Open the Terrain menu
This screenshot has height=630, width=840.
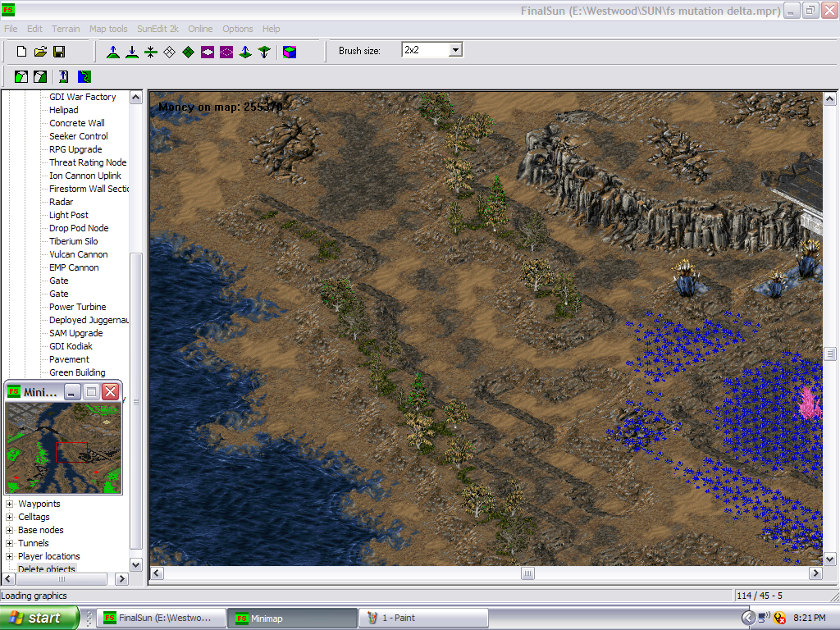pos(66,29)
